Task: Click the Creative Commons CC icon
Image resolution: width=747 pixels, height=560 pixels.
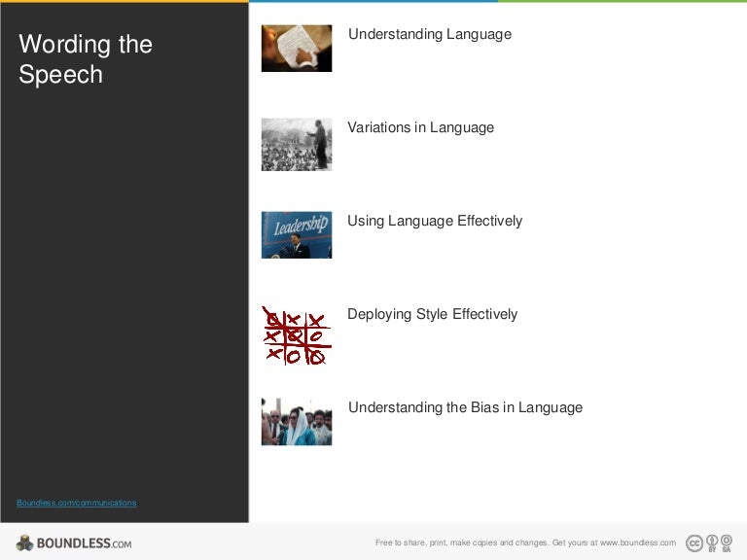Action: [694, 542]
